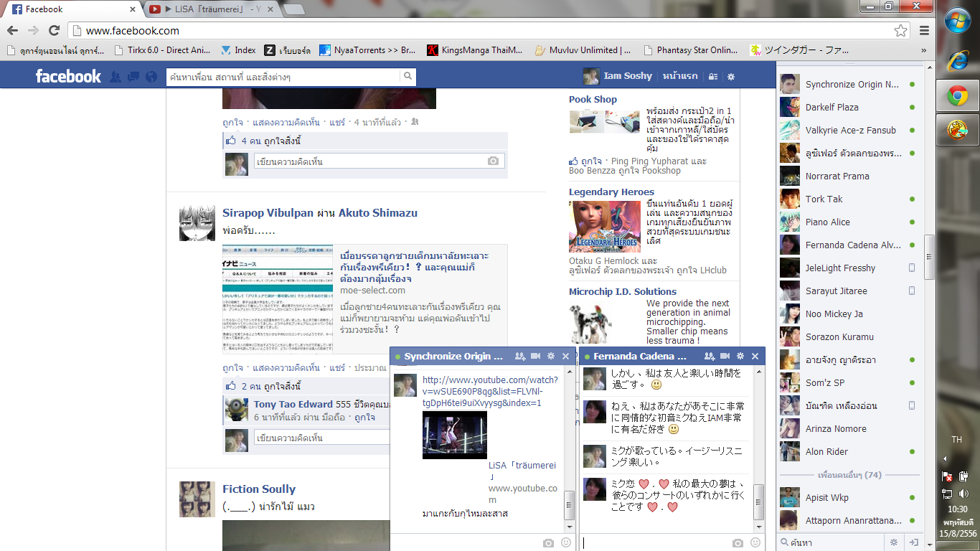Open notifications globe icon in header
The image size is (980, 551).
point(151,76)
